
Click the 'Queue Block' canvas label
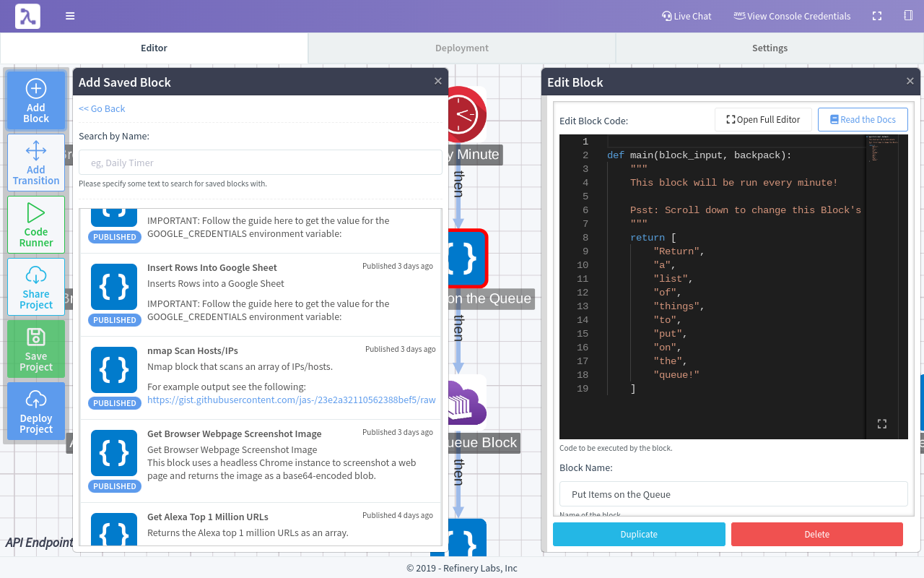click(x=484, y=443)
